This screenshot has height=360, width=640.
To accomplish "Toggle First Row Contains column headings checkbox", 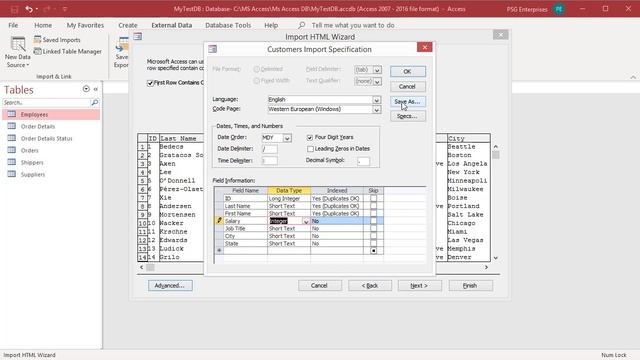I will click(150, 83).
